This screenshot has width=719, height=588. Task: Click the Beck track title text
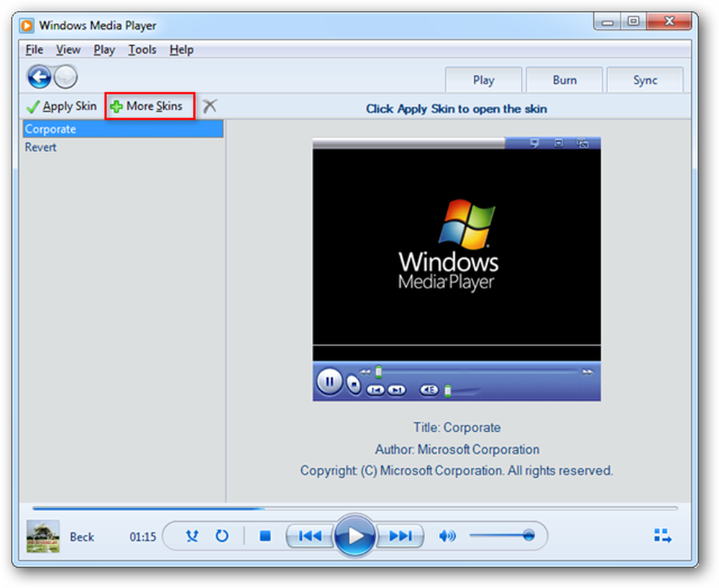click(x=82, y=537)
